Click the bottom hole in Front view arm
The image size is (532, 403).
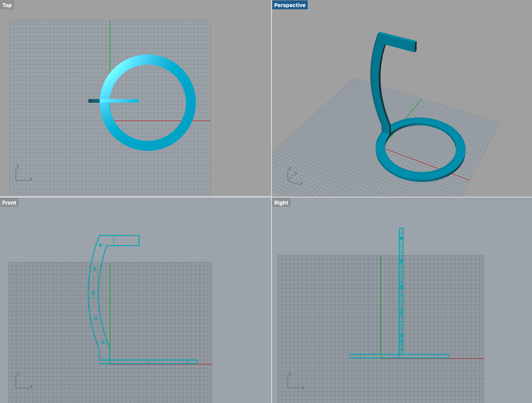[103, 343]
